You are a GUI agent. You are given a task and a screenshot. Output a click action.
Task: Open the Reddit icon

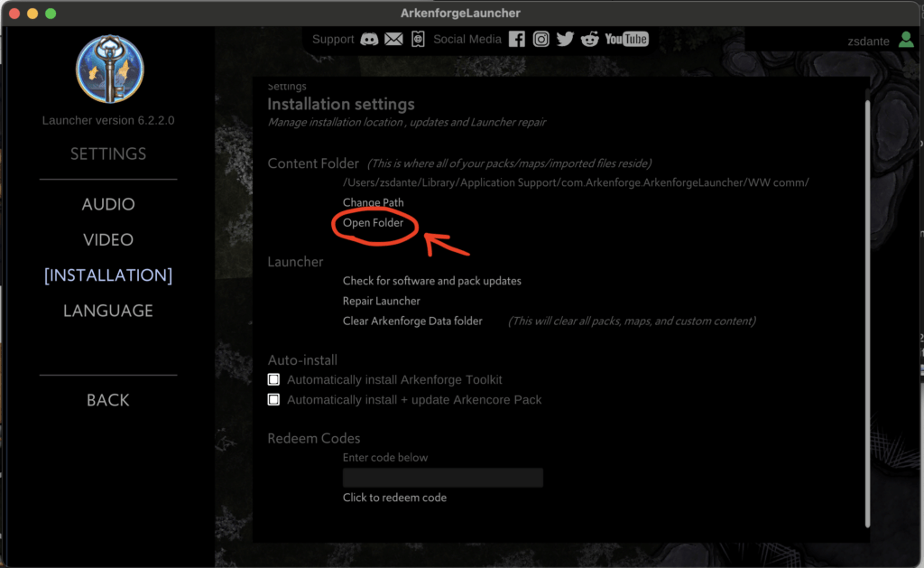pyautogui.click(x=590, y=39)
